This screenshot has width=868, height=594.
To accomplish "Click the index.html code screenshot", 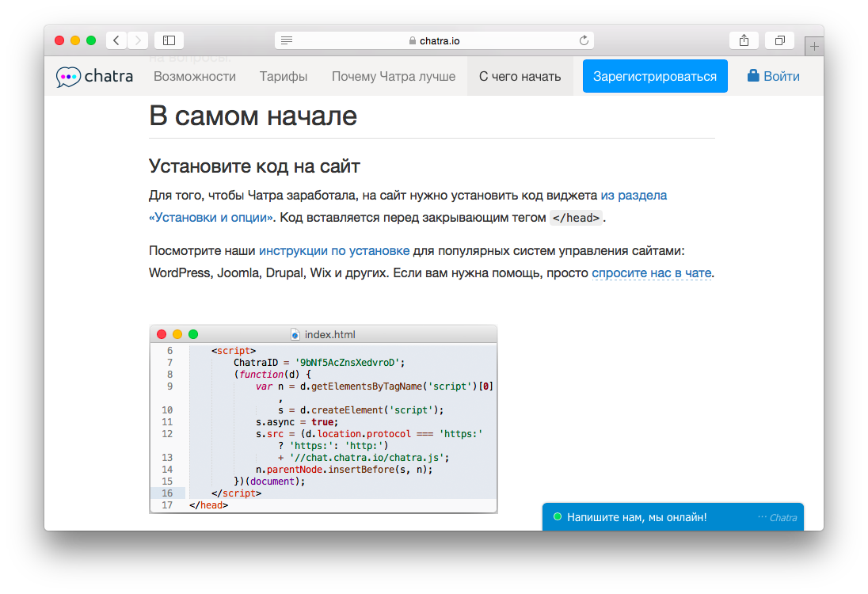I will point(323,419).
